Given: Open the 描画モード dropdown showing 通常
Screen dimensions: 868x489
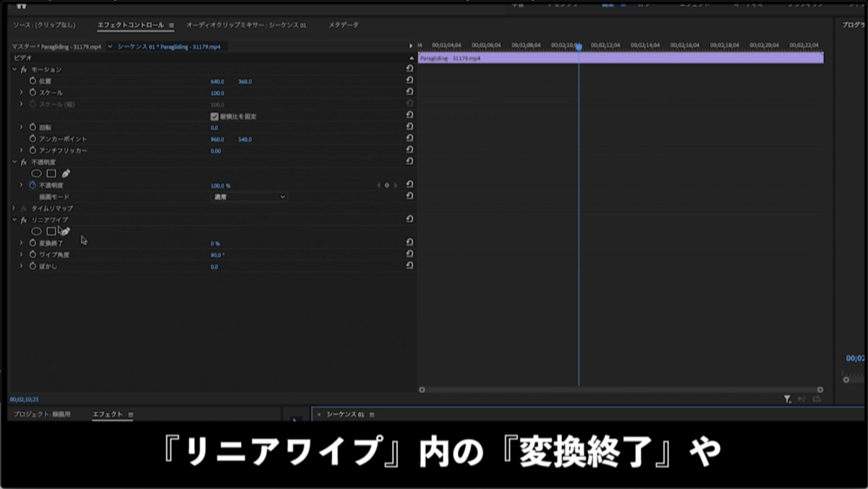Looking at the screenshot, I should pos(248,196).
